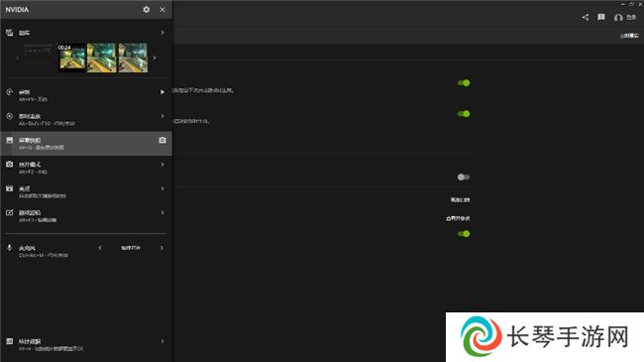
Task: Click the Gallery icon in overlay
Action: (10, 33)
